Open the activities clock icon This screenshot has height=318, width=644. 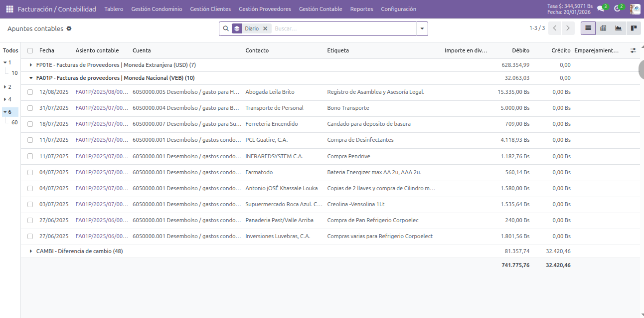click(x=617, y=9)
